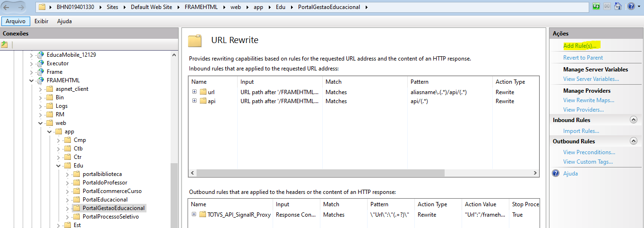
Task: Collapse the Inbound Rules section
Action: [x=634, y=120]
